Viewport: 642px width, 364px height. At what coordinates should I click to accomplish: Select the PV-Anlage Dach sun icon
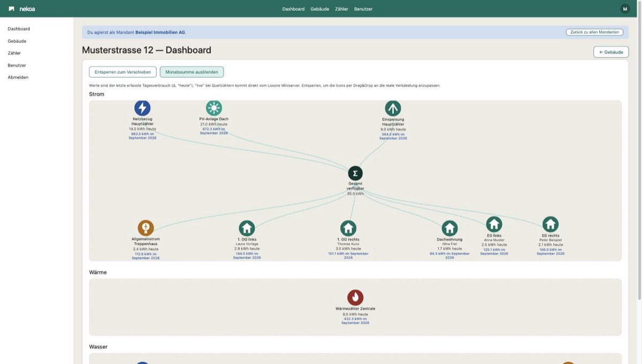click(214, 108)
